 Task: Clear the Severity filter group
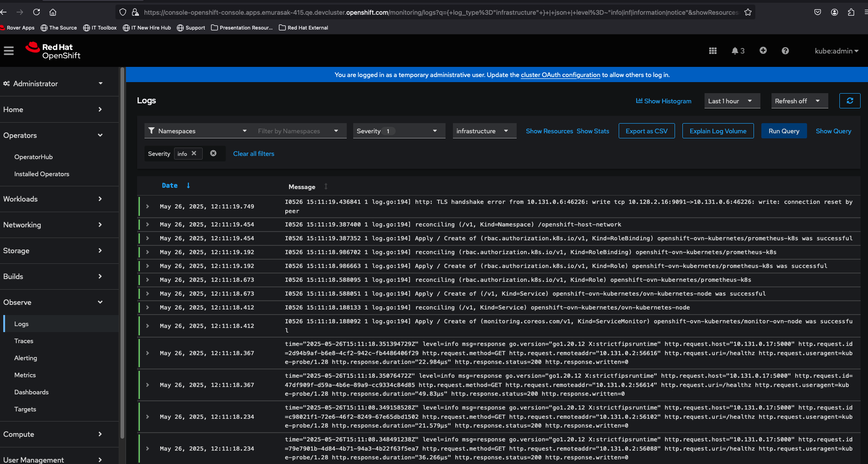pos(213,154)
